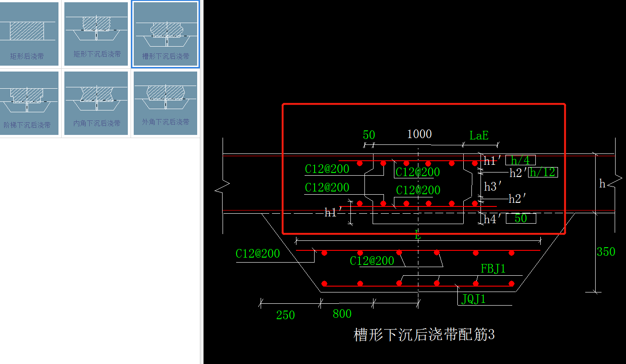Click the C12@200 label left of FBJ1 row
The width and height of the screenshot is (626, 364).
click(x=372, y=261)
